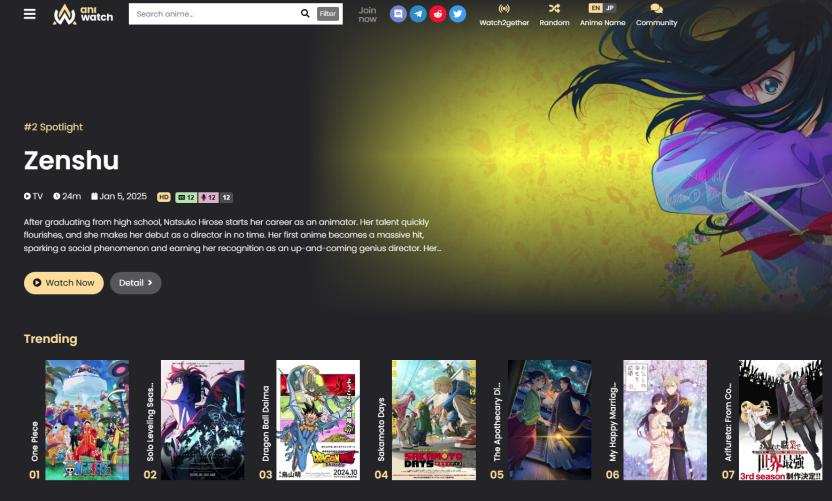The height and width of the screenshot is (501, 832).
Task: Open the Reddit join link
Action: pos(438,14)
